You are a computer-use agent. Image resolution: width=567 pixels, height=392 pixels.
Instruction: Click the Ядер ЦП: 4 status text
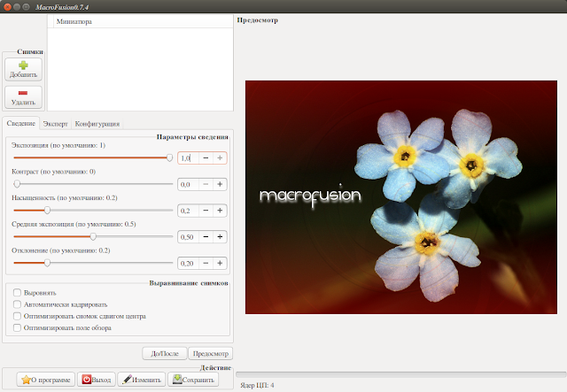tap(257, 385)
